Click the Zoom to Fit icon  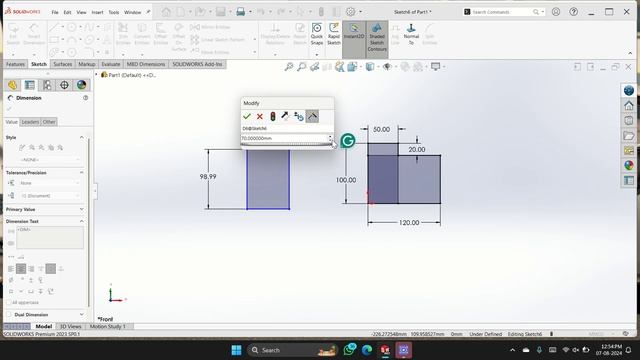tap(289, 67)
